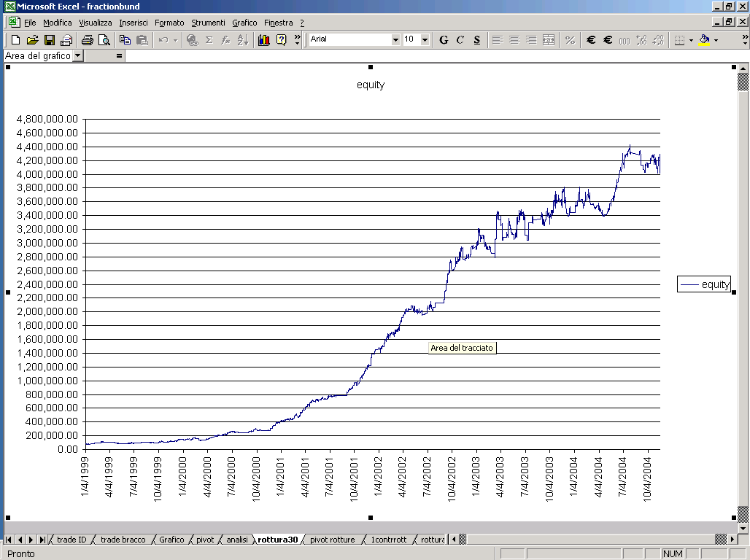The width and height of the screenshot is (750, 560).
Task: Select the Copy icon on the toolbar
Action: pyautogui.click(x=124, y=40)
